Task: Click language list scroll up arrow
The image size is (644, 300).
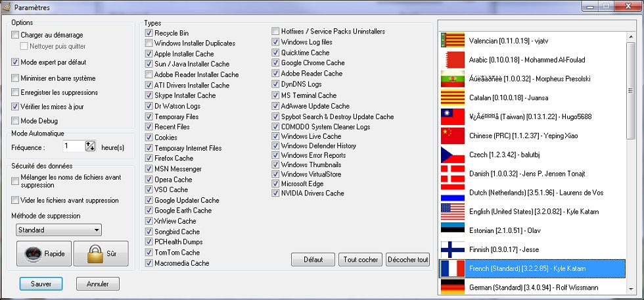Action: (632, 37)
